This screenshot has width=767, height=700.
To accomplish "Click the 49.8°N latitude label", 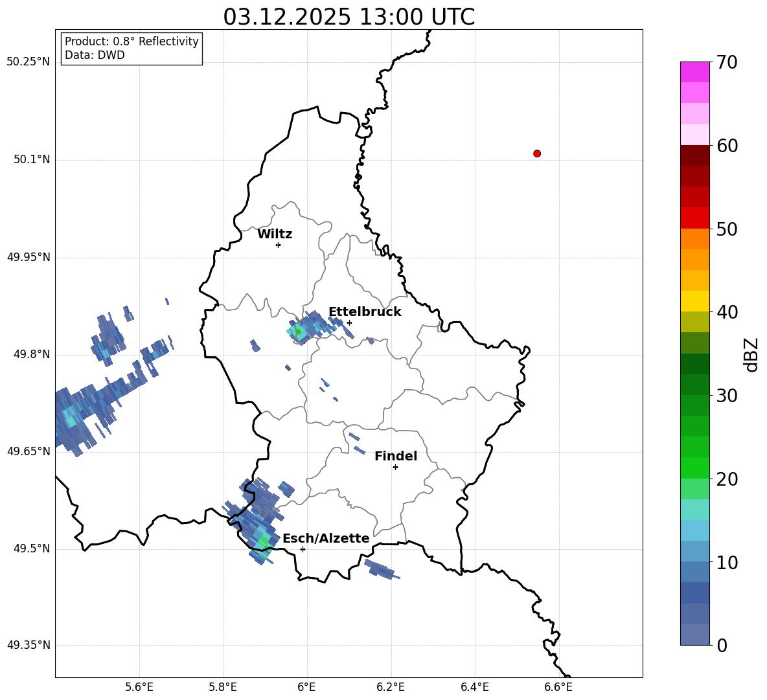I will tap(32, 354).
